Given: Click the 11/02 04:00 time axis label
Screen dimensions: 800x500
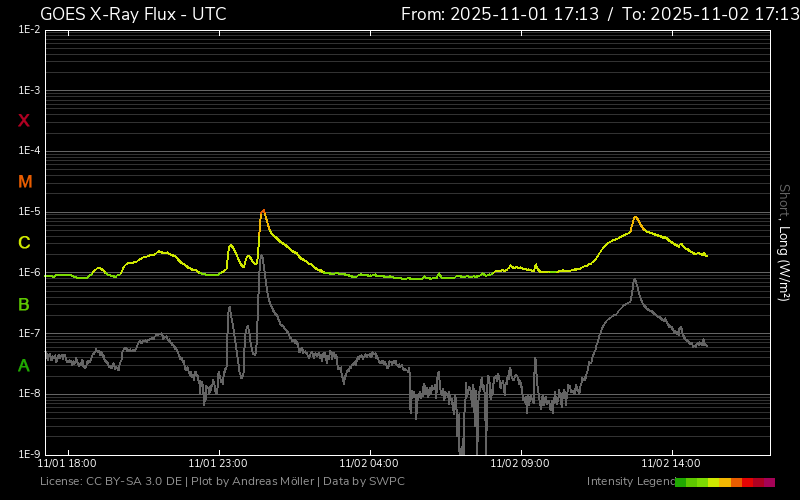Looking at the screenshot, I should [x=369, y=463].
